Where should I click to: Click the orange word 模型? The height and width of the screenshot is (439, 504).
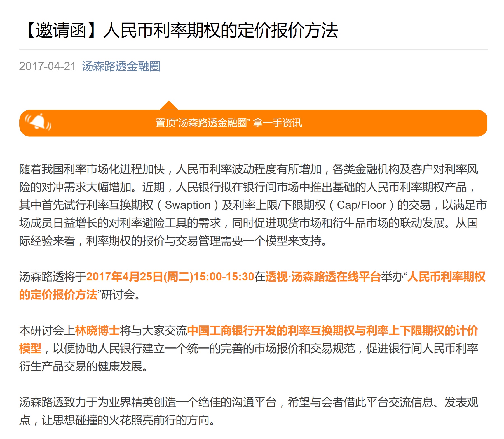[x=30, y=349]
